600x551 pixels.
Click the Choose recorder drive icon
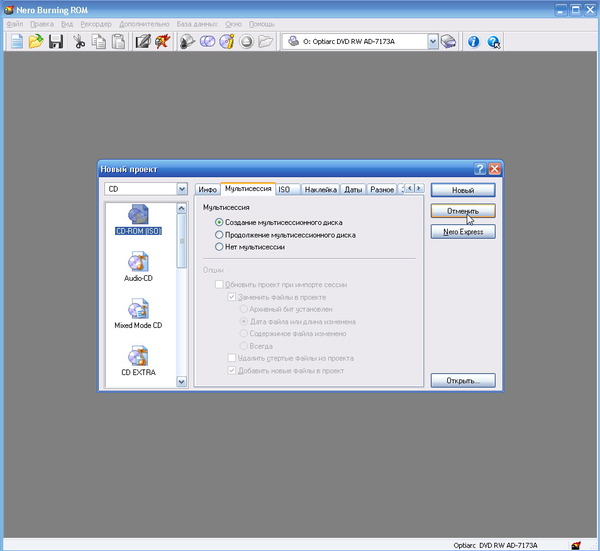(x=448, y=41)
